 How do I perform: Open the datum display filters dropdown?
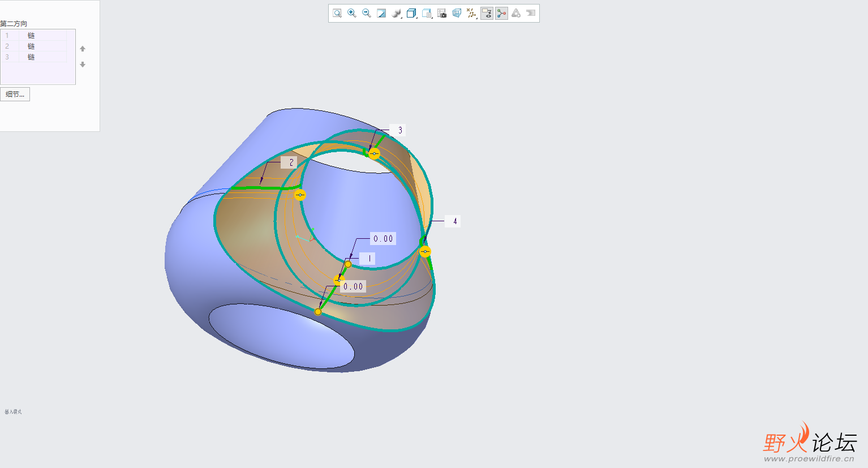(x=472, y=13)
